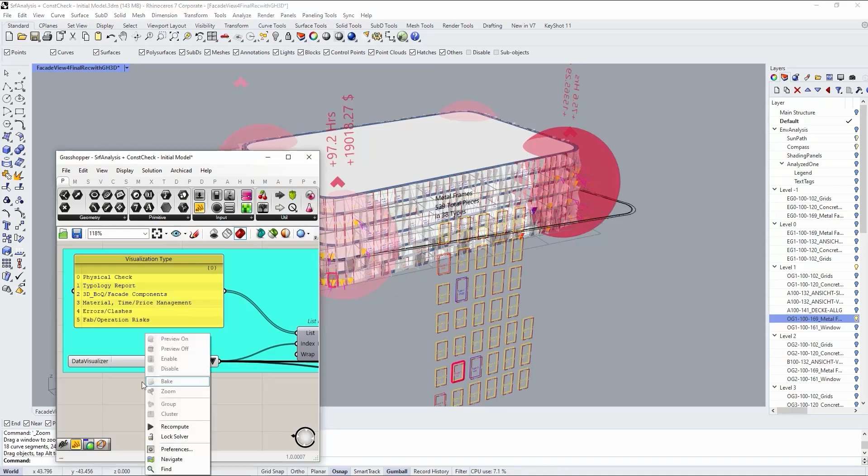Open the Rhino Paneling Tools menu

[x=320, y=15]
